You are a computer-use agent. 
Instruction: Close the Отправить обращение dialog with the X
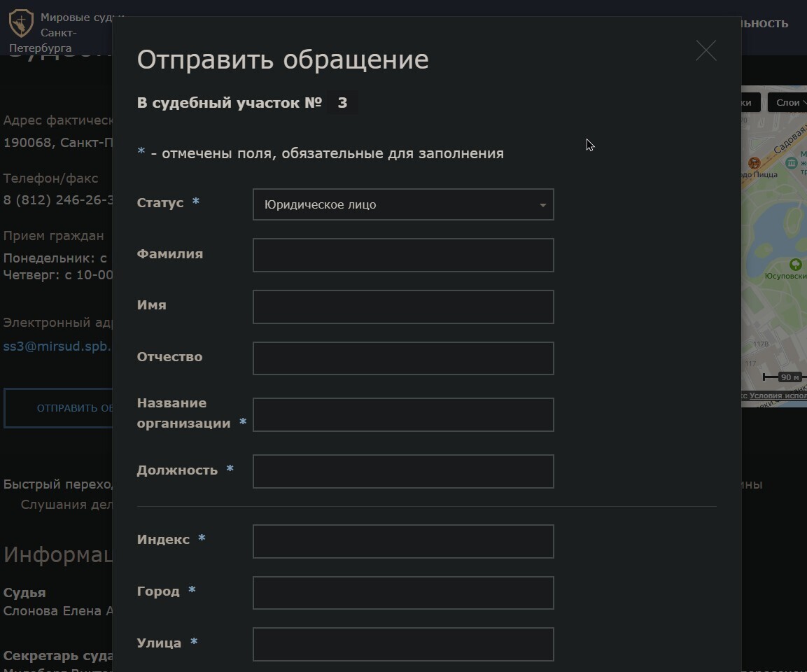(706, 50)
